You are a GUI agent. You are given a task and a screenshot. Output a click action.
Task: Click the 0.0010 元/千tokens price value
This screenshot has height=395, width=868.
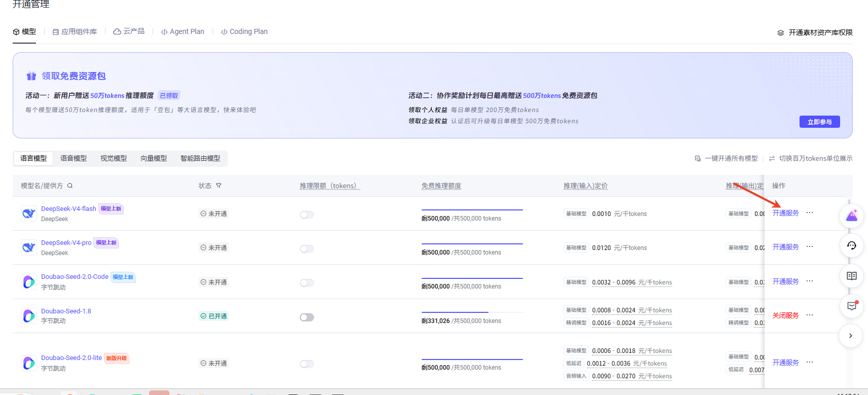coord(619,213)
